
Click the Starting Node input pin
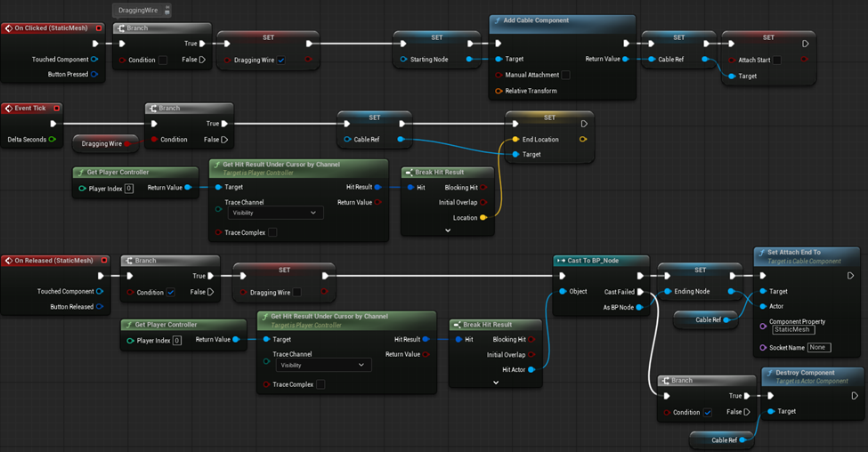pyautogui.click(x=403, y=60)
